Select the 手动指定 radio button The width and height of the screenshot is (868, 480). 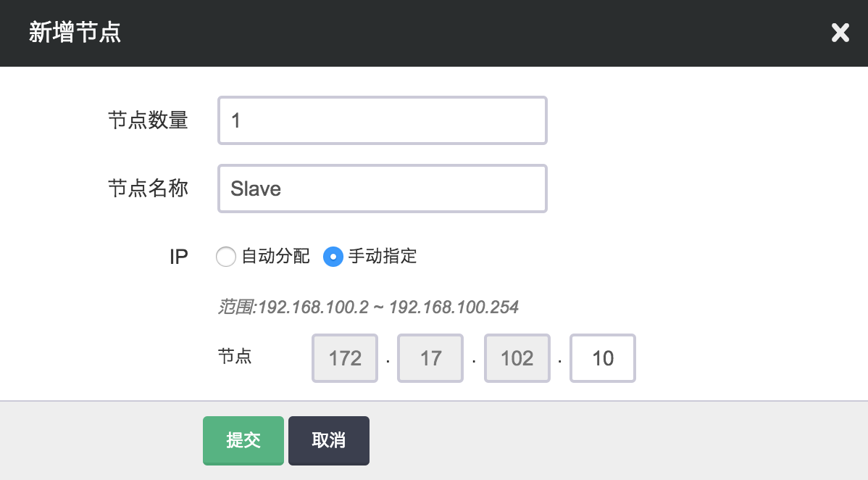[333, 257]
